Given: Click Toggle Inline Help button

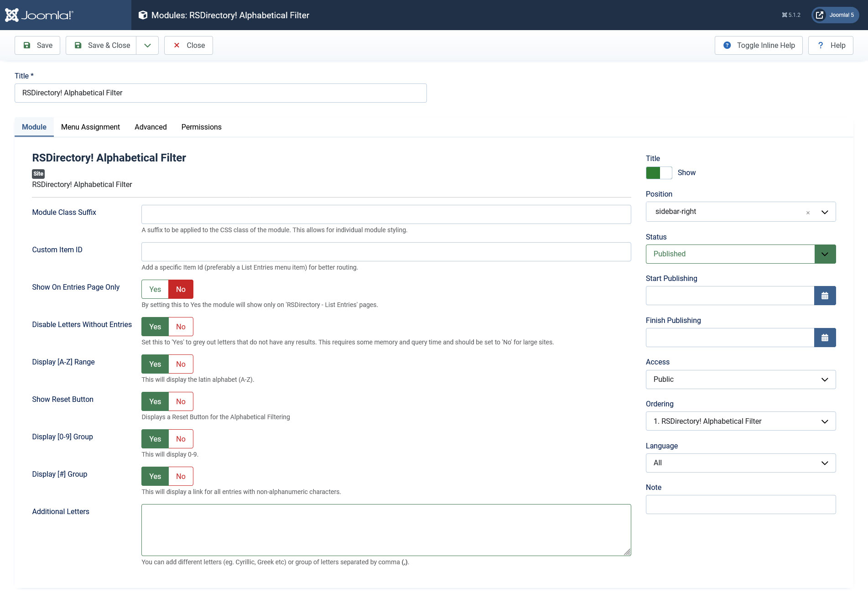Looking at the screenshot, I should pyautogui.click(x=759, y=45).
